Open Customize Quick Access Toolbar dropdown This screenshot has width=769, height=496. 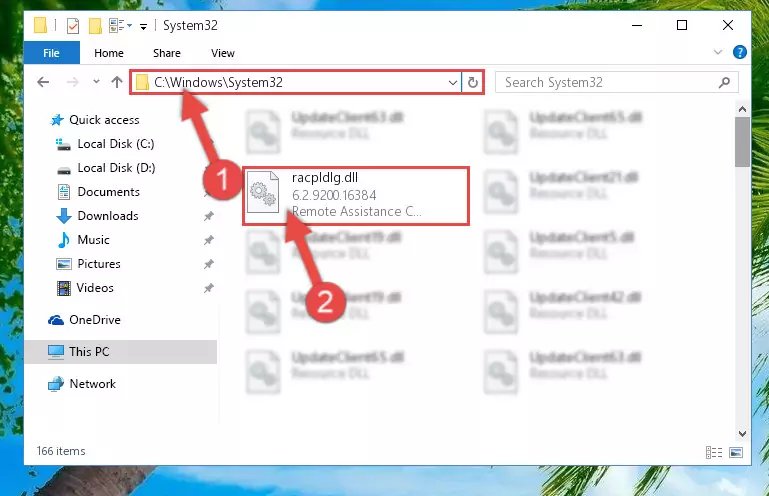click(x=143, y=26)
